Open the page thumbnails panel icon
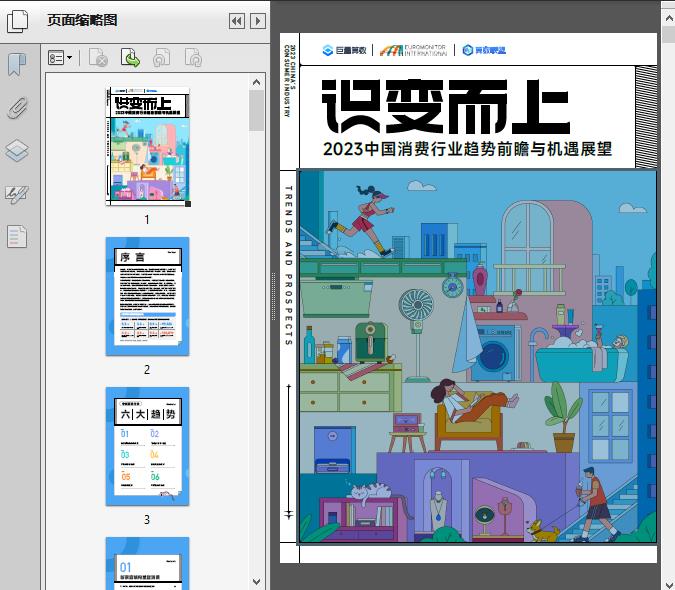This screenshot has width=675, height=590. (x=18, y=21)
